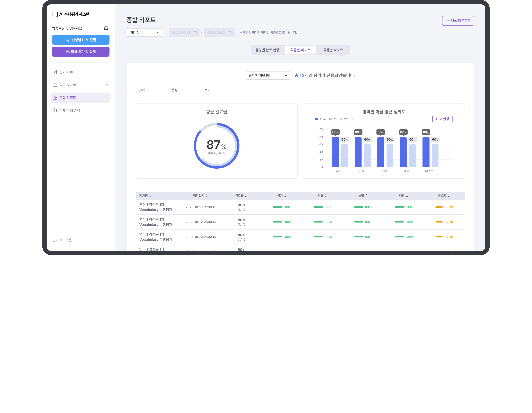Click third row's 매칭 100% progress bar

click(x=399, y=237)
